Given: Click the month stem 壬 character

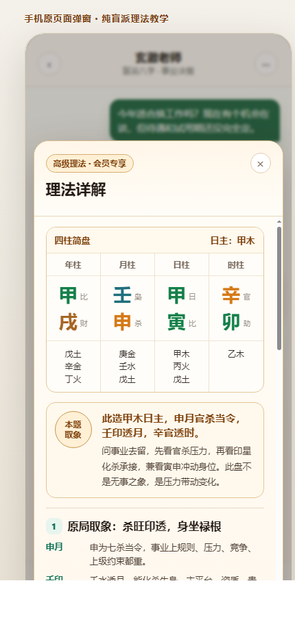Looking at the screenshot, I should tap(123, 296).
